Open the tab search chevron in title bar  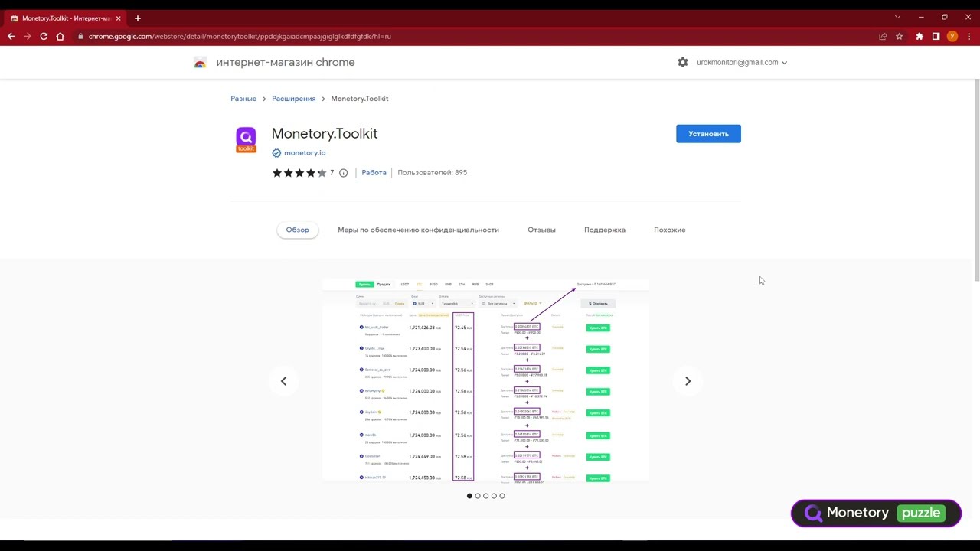pyautogui.click(x=898, y=17)
